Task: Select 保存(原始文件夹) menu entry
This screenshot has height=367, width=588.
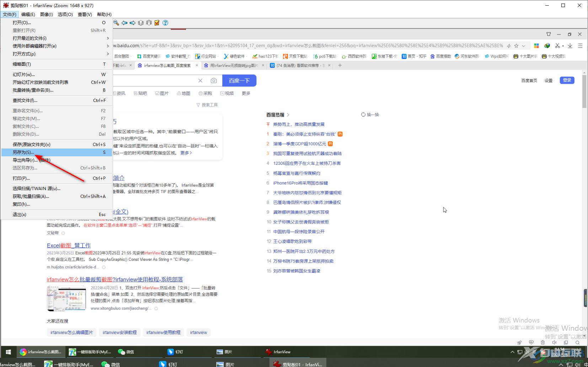Action: 57,144
